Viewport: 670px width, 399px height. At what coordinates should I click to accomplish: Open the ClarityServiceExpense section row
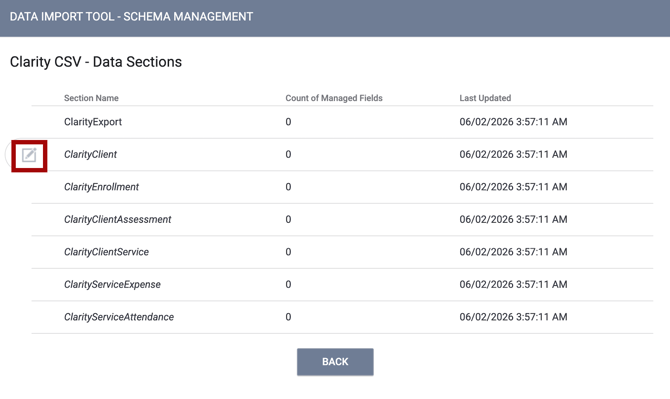[x=342, y=285]
